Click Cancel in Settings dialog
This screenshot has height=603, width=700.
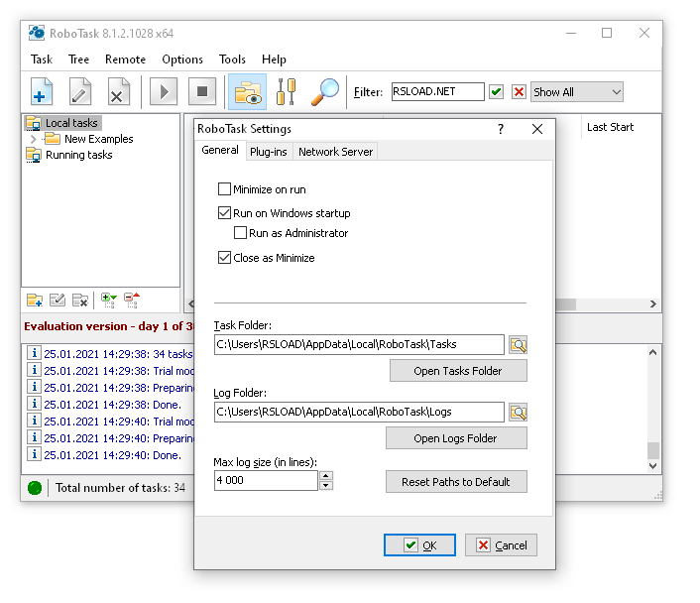[x=501, y=545]
